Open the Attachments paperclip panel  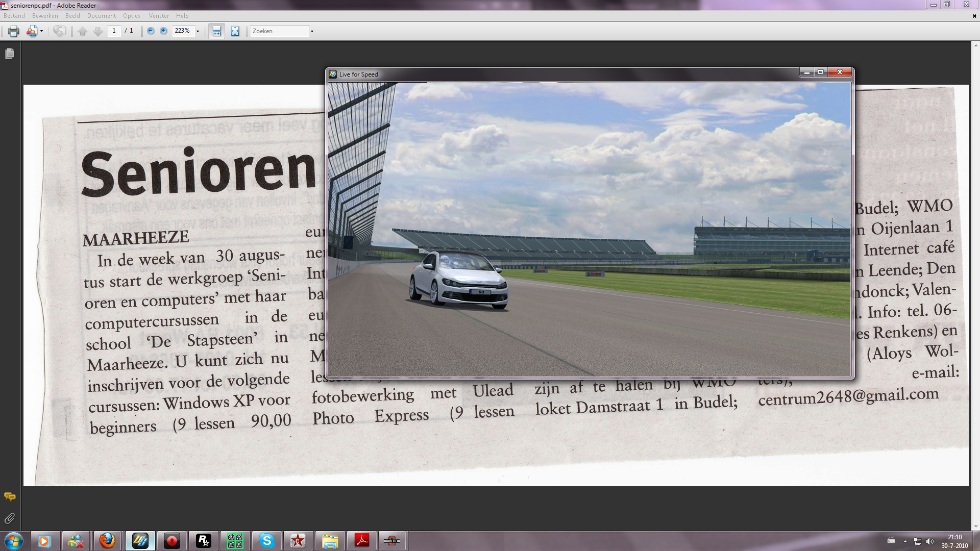point(10,518)
